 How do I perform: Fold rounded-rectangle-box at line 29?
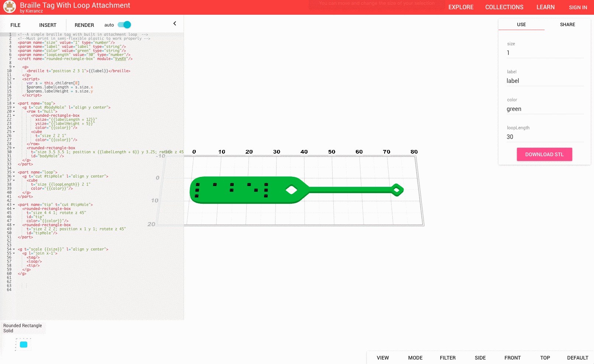coord(14,148)
